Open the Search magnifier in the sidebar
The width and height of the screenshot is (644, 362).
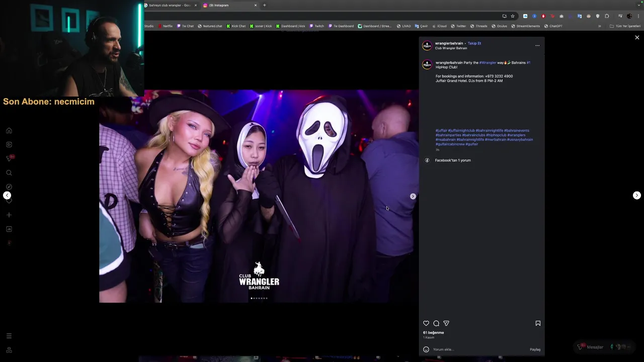click(x=9, y=173)
